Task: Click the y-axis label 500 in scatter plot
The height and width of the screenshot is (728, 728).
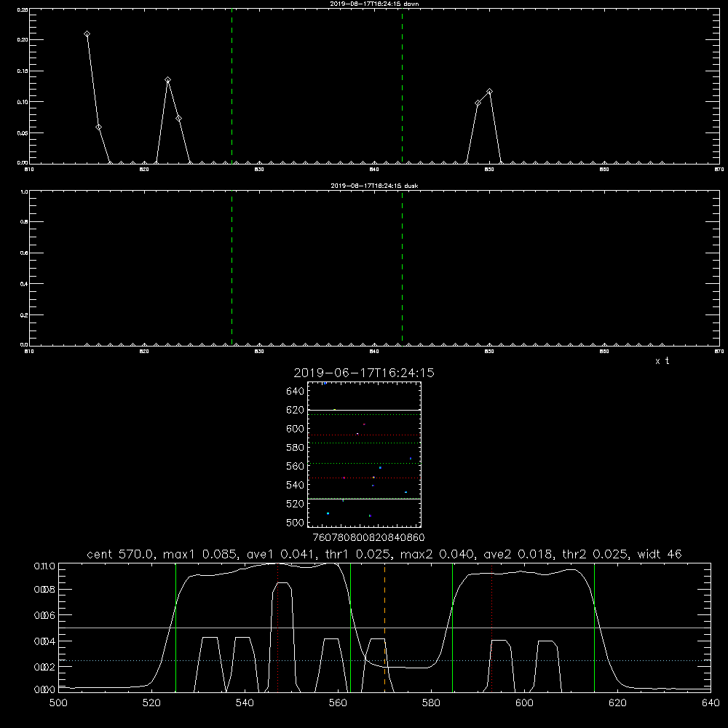Action: coord(296,522)
